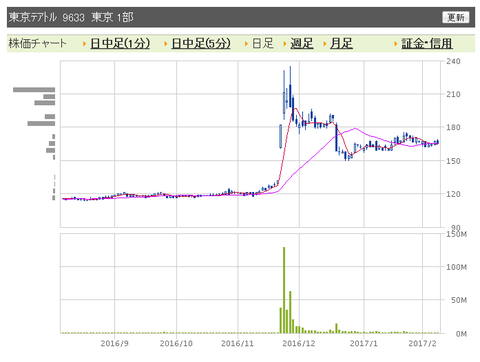Click the 2016/9 date axis label
The image size is (480, 362).
[114, 343]
